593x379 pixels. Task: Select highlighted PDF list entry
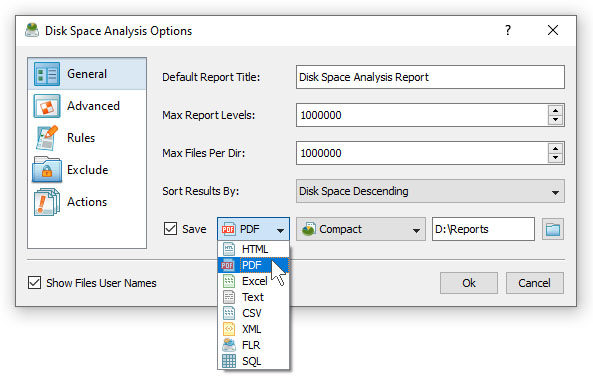[x=253, y=265]
